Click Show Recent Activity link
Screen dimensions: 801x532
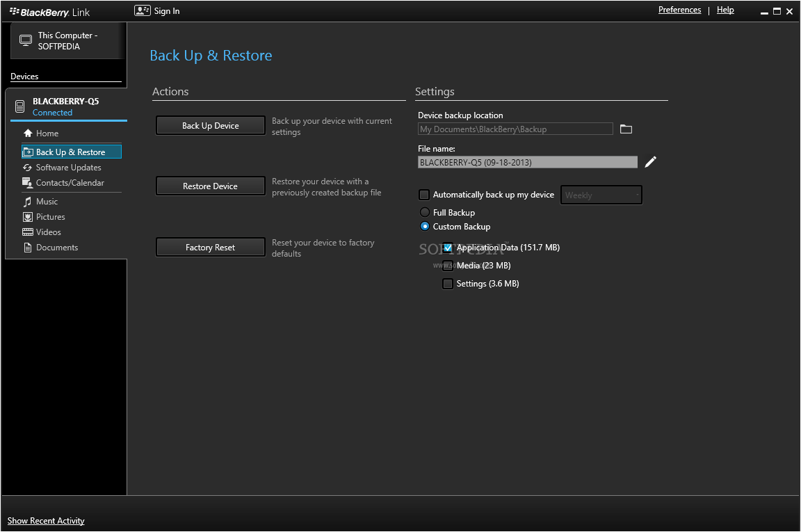click(46, 521)
